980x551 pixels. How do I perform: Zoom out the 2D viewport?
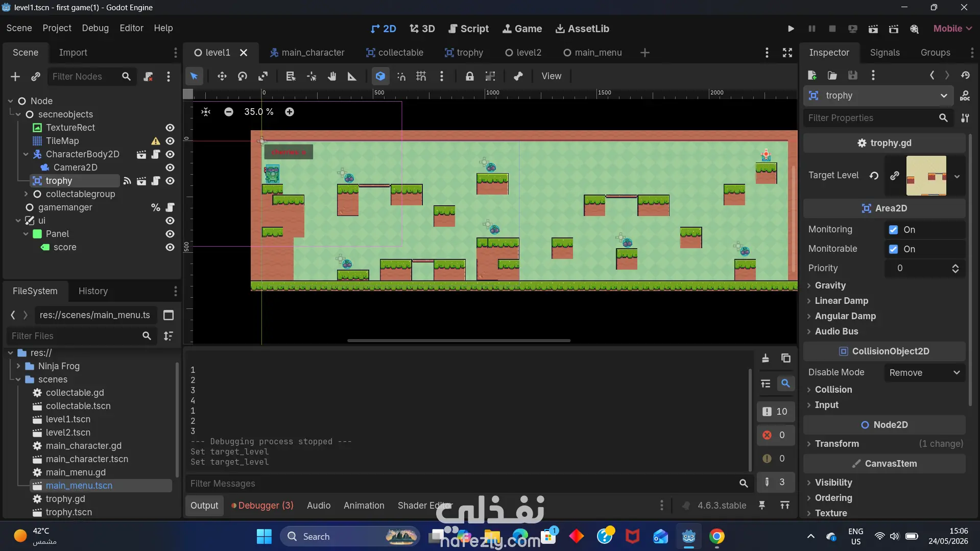229,112
